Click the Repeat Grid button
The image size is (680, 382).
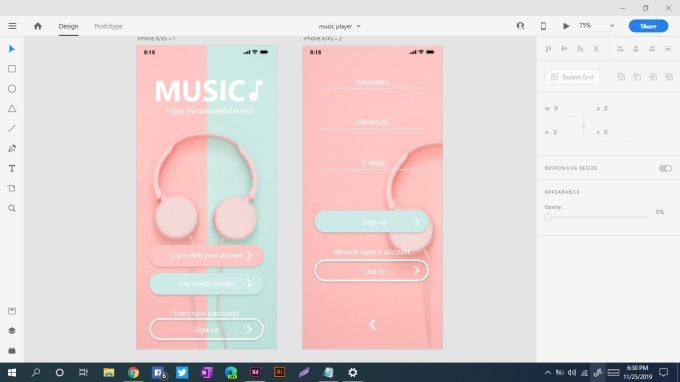click(x=572, y=77)
